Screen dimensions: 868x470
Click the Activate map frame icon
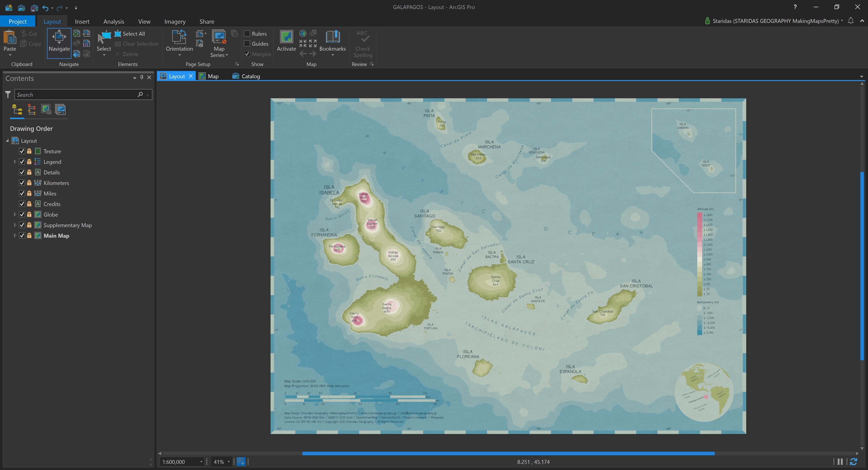(286, 37)
